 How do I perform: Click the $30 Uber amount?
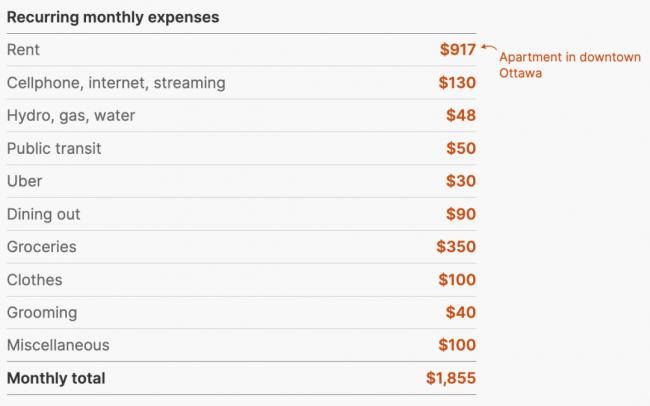[461, 182]
